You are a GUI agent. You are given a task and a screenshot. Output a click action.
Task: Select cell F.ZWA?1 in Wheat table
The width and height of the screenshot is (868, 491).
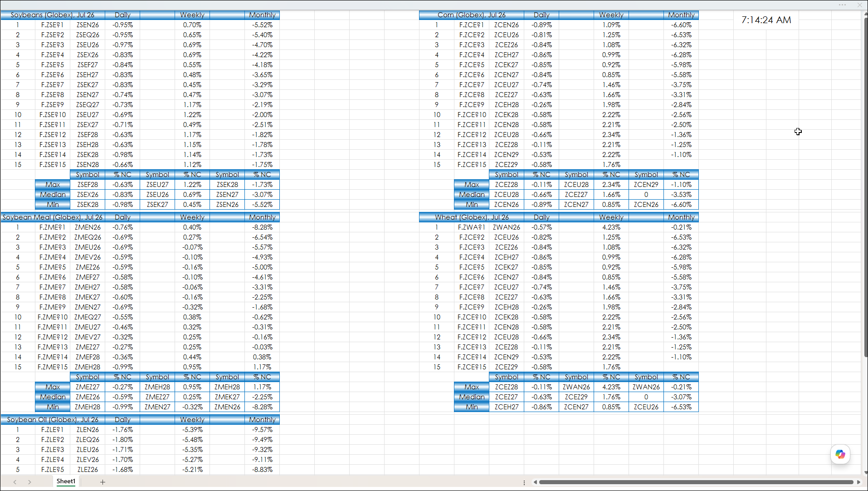click(472, 227)
